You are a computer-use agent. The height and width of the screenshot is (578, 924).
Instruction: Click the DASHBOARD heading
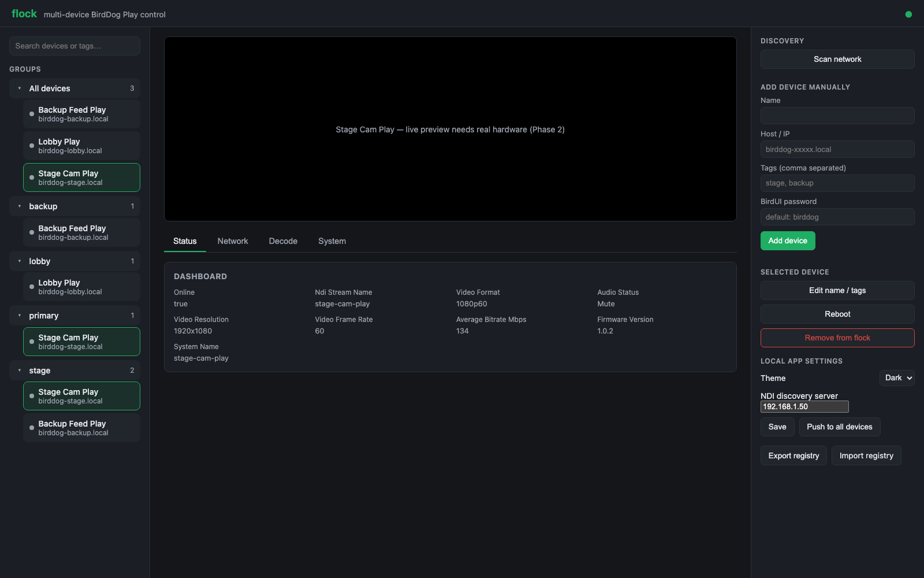click(x=200, y=276)
